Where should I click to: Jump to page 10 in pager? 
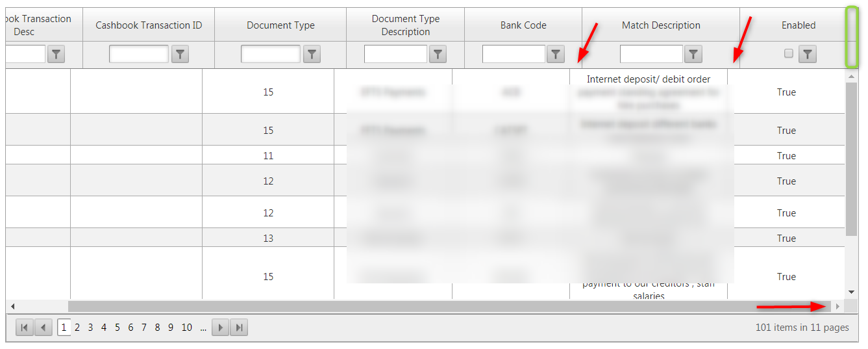point(186,328)
